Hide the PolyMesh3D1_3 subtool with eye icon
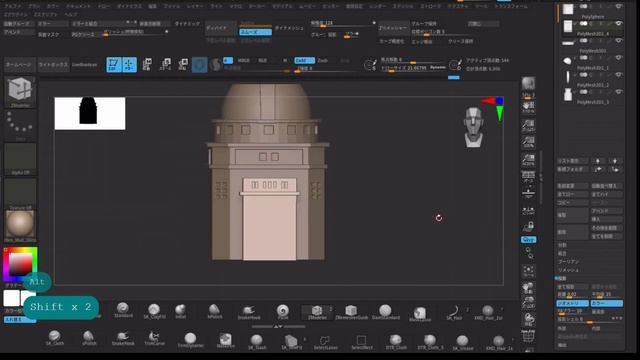This screenshot has height=360, width=640. (619, 92)
